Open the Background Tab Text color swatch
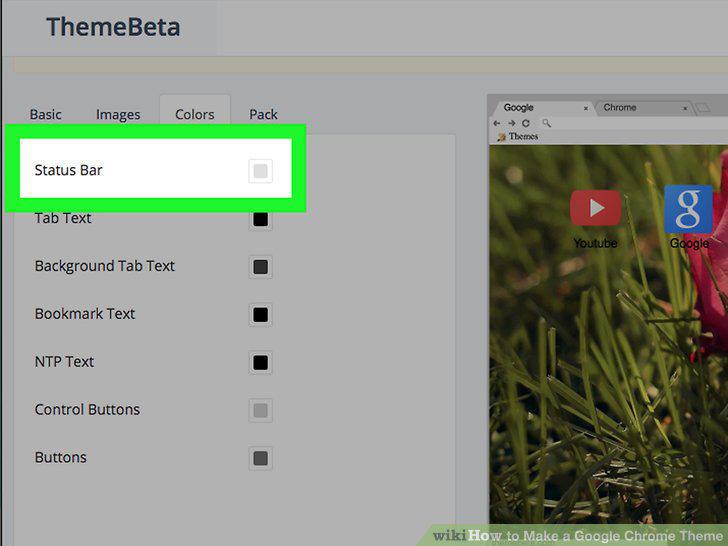The image size is (728, 546). tap(260, 267)
